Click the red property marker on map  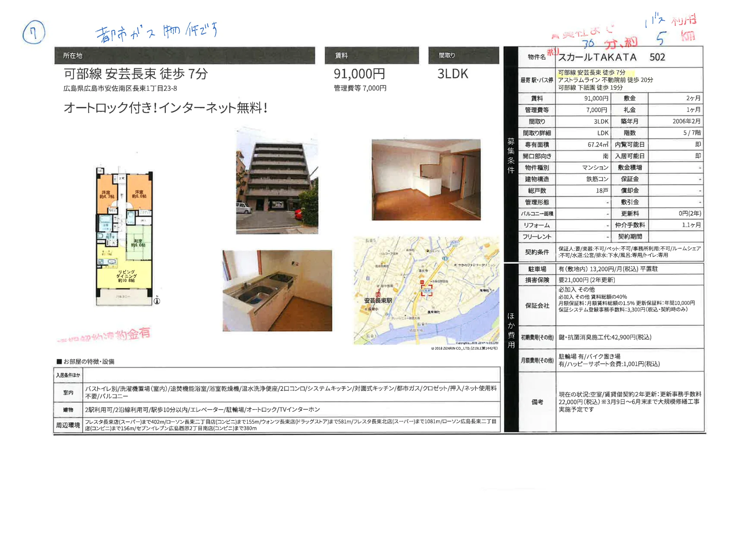click(427, 290)
